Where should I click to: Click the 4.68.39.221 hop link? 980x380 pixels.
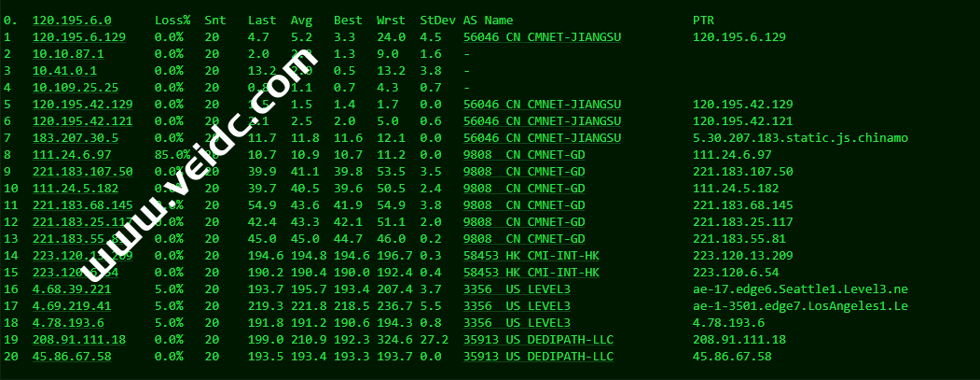coord(71,289)
